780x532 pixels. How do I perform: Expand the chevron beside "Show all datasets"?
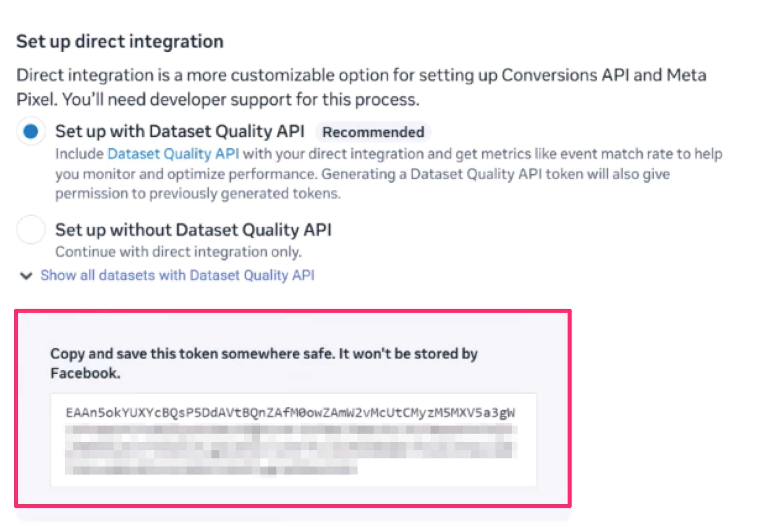tap(26, 275)
